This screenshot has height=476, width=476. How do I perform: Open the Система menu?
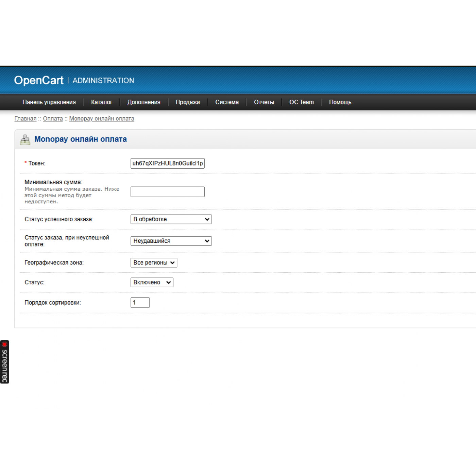[x=227, y=102]
